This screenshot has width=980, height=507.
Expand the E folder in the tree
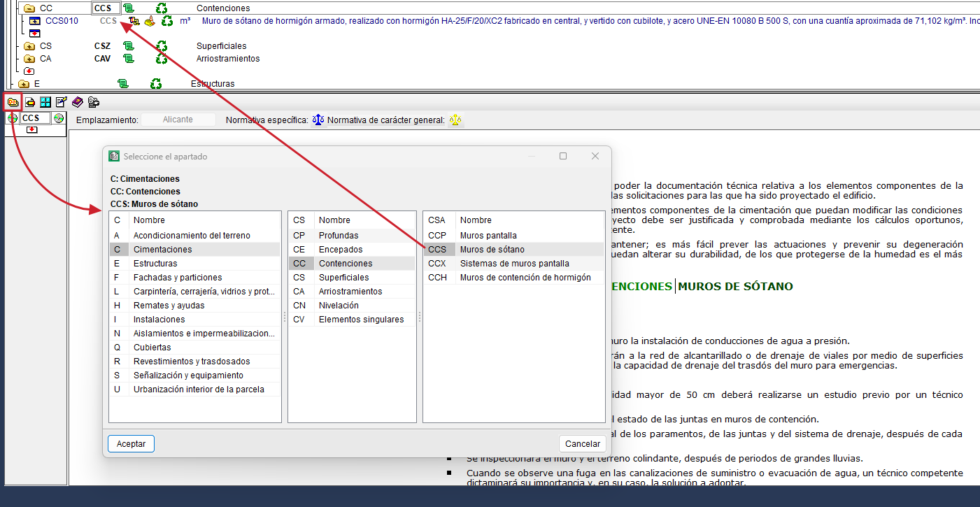click(x=24, y=84)
